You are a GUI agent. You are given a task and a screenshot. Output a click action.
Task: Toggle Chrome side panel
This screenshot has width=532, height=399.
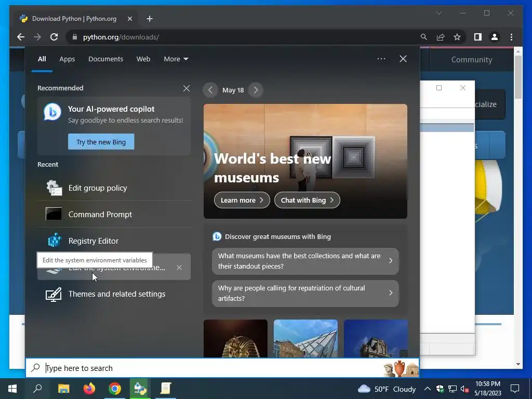pyautogui.click(x=478, y=37)
